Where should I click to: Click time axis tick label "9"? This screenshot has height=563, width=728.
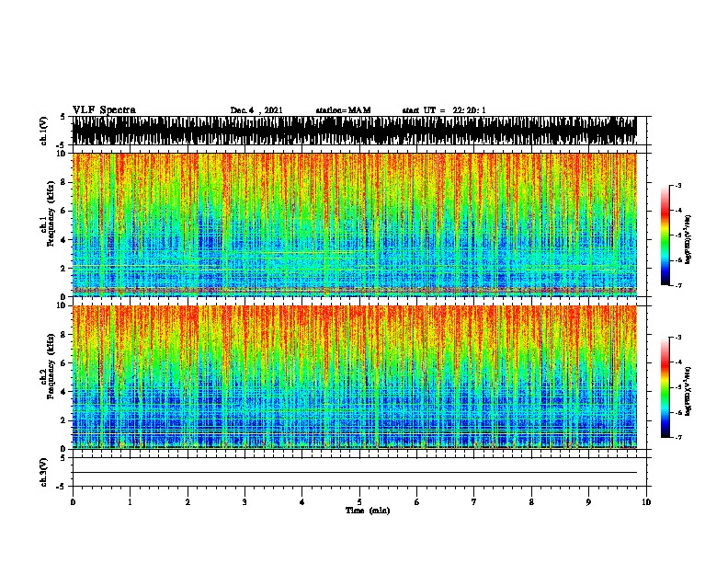point(588,502)
